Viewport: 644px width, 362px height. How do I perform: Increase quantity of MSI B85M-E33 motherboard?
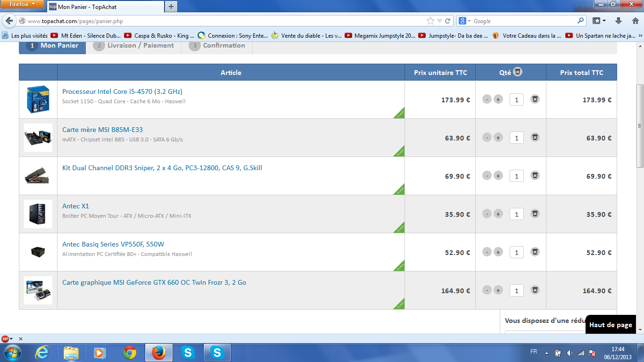pos(498,137)
